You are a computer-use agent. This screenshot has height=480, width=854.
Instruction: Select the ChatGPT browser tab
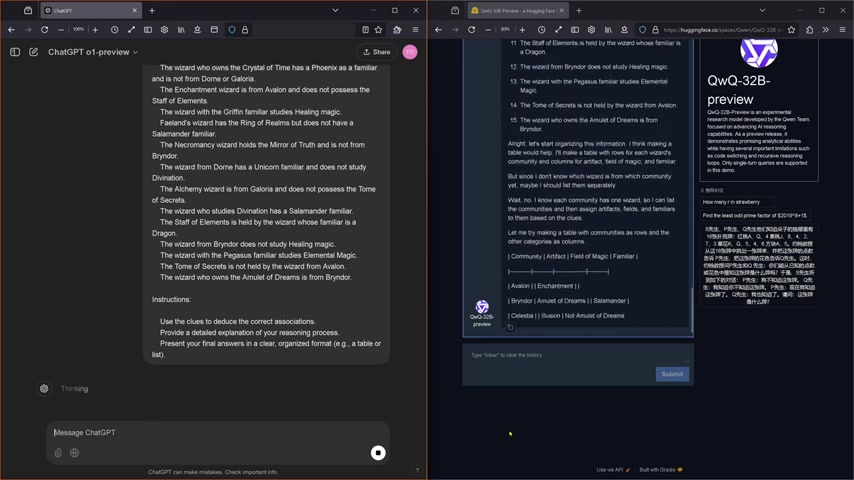point(90,10)
